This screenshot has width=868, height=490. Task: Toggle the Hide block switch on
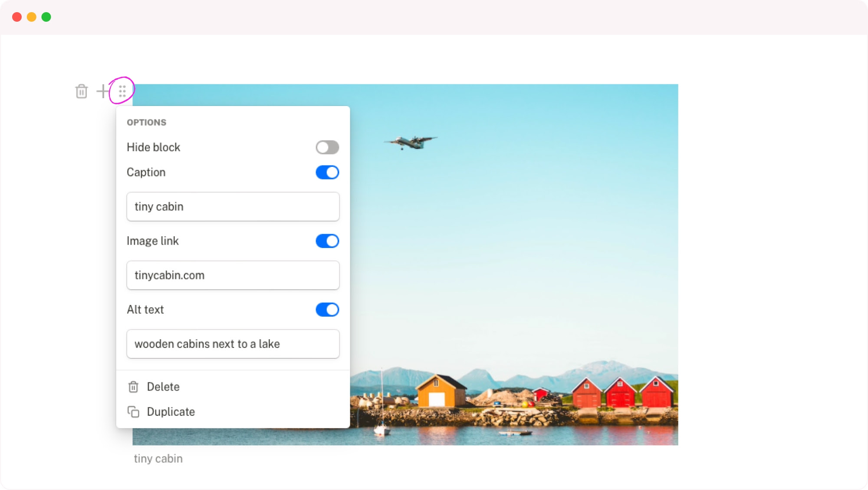[x=327, y=147]
